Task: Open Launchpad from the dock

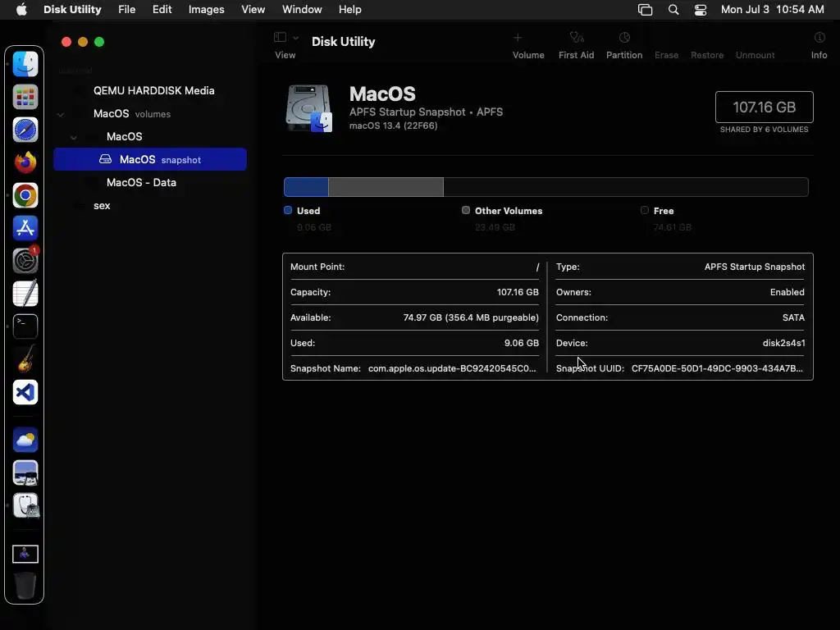Action: click(25, 98)
